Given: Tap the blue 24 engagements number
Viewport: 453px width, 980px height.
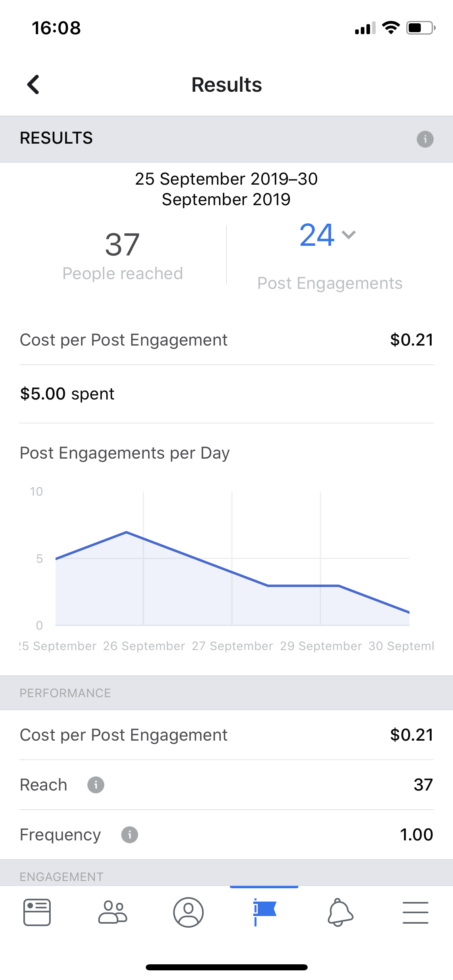Looking at the screenshot, I should (317, 235).
